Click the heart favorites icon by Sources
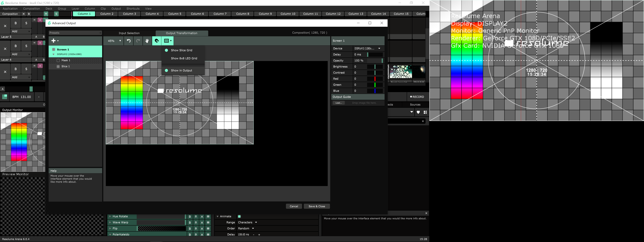 418,112
